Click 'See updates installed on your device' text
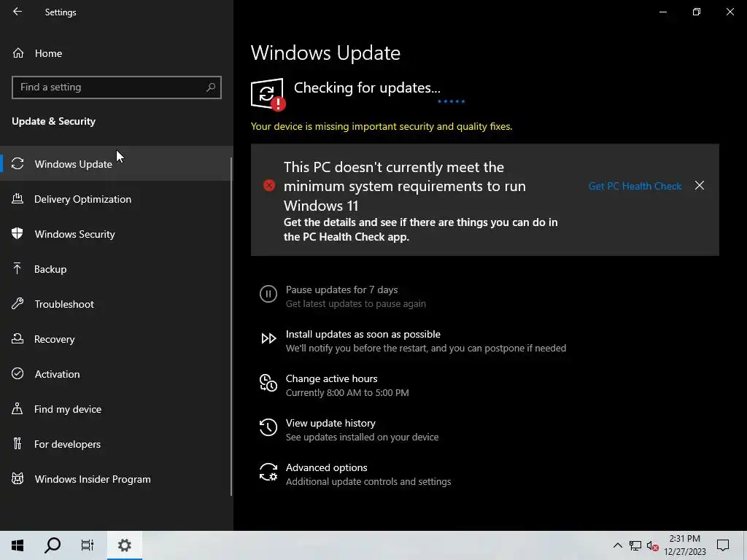The width and height of the screenshot is (747, 560). tap(362, 437)
